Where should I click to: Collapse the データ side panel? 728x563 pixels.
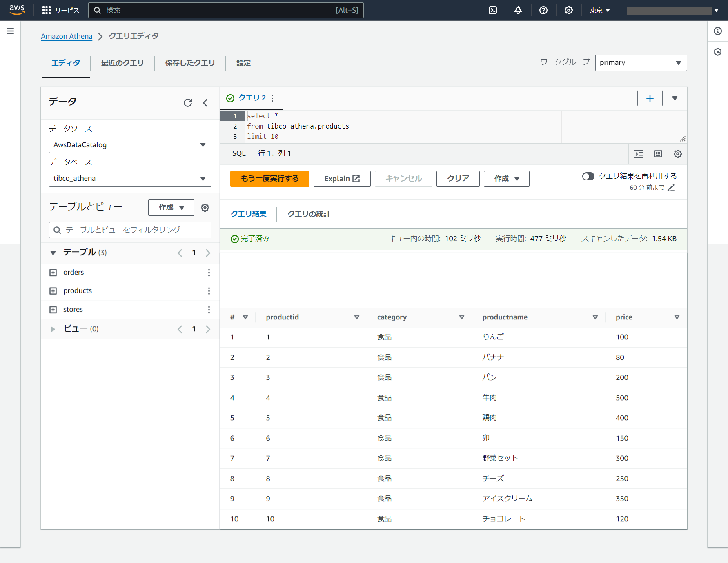(x=205, y=103)
